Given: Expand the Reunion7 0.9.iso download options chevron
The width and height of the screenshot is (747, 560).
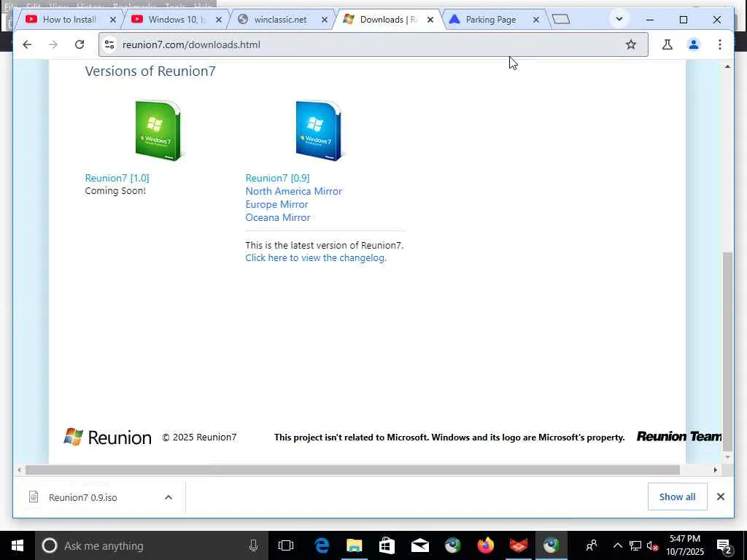Looking at the screenshot, I should click(169, 497).
